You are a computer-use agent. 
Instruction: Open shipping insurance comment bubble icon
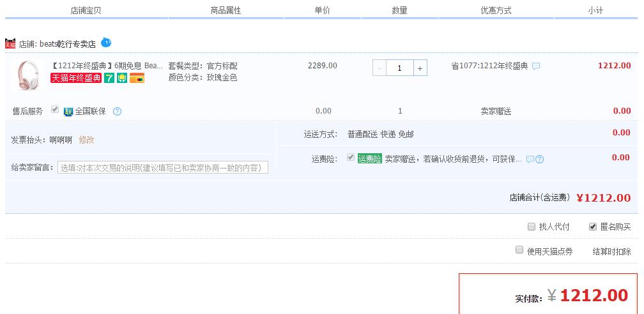530,160
